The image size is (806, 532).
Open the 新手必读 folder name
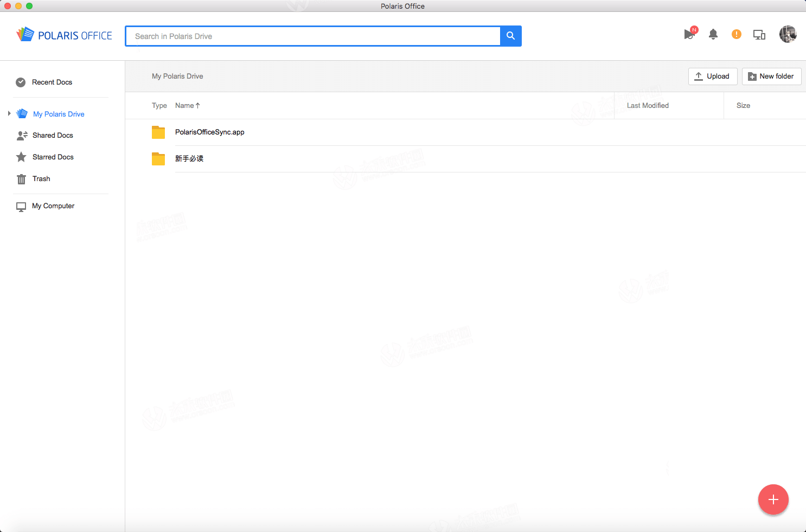[x=189, y=159]
